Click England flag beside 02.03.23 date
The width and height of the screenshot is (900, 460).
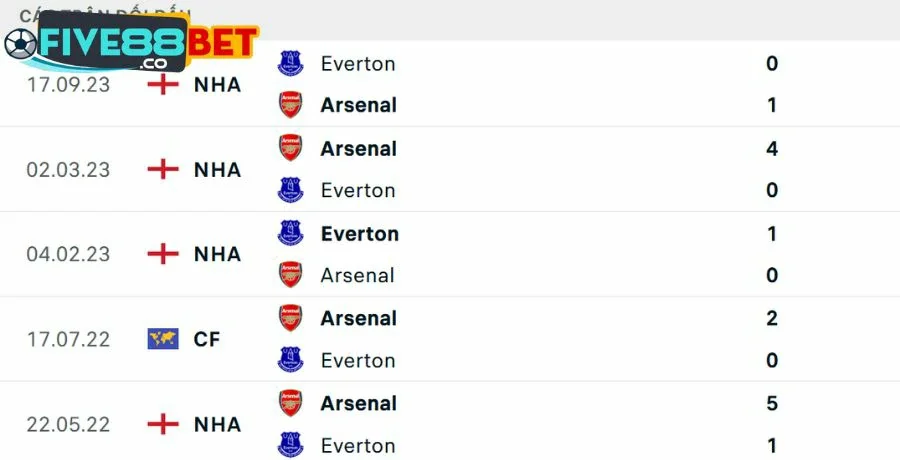pos(162,169)
